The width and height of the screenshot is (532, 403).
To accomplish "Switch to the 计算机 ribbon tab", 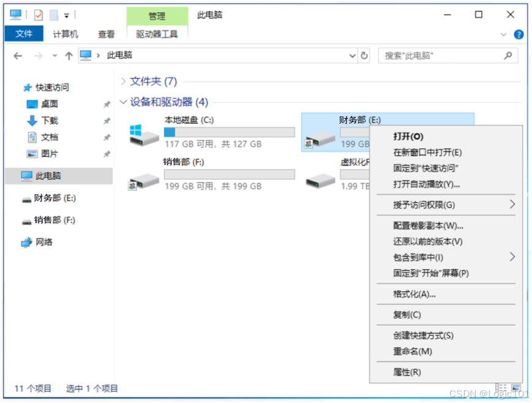I will (x=65, y=34).
